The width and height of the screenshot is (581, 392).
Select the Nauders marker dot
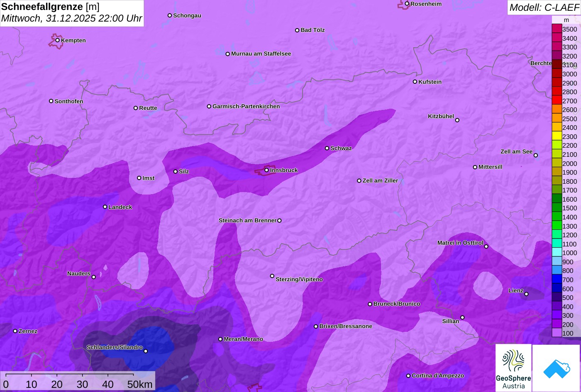pyautogui.click(x=93, y=277)
